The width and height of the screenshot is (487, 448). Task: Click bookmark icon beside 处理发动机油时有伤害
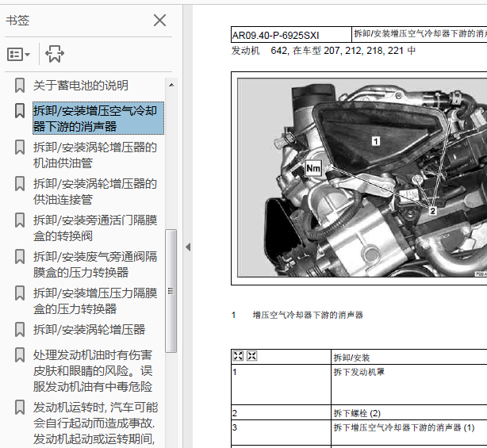point(20,355)
